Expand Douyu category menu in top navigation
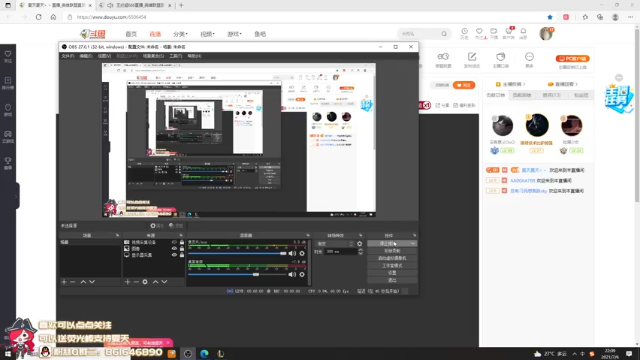This screenshot has width=640, height=360. pos(180,34)
